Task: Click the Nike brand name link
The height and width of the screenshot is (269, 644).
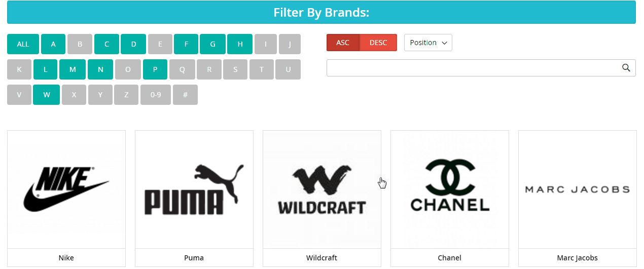Action: (x=66, y=258)
